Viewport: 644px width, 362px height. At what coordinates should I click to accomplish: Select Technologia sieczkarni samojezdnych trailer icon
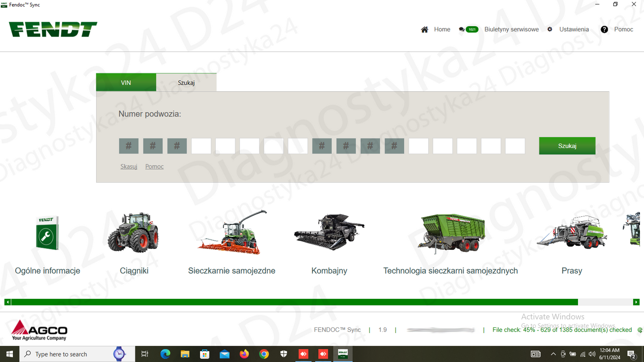450,232
